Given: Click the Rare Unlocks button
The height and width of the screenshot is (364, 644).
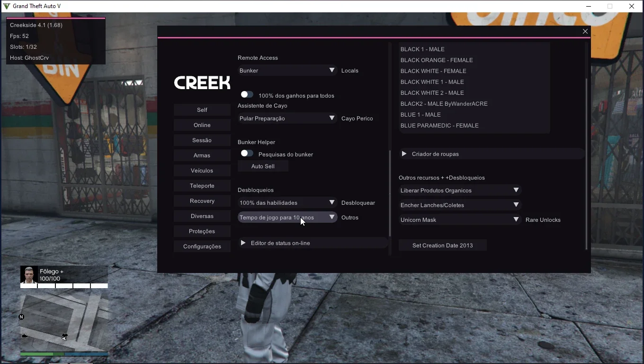Looking at the screenshot, I should tap(543, 220).
